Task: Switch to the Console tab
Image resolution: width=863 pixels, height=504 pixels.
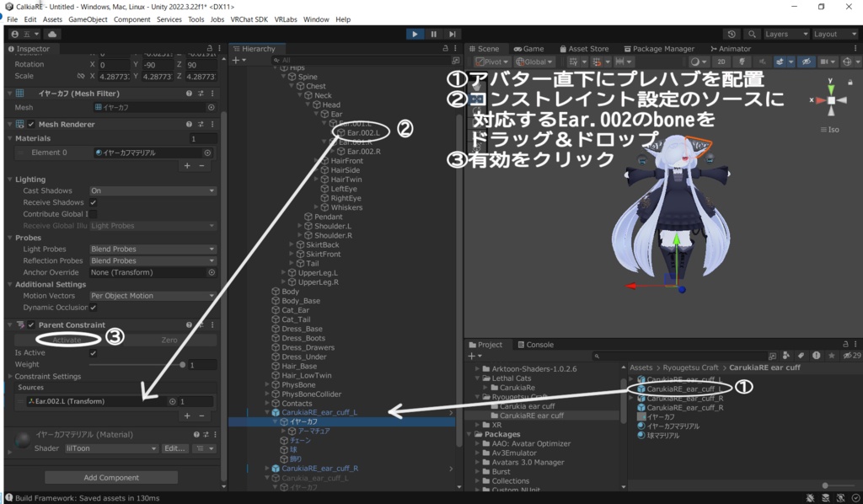Action: click(535, 345)
